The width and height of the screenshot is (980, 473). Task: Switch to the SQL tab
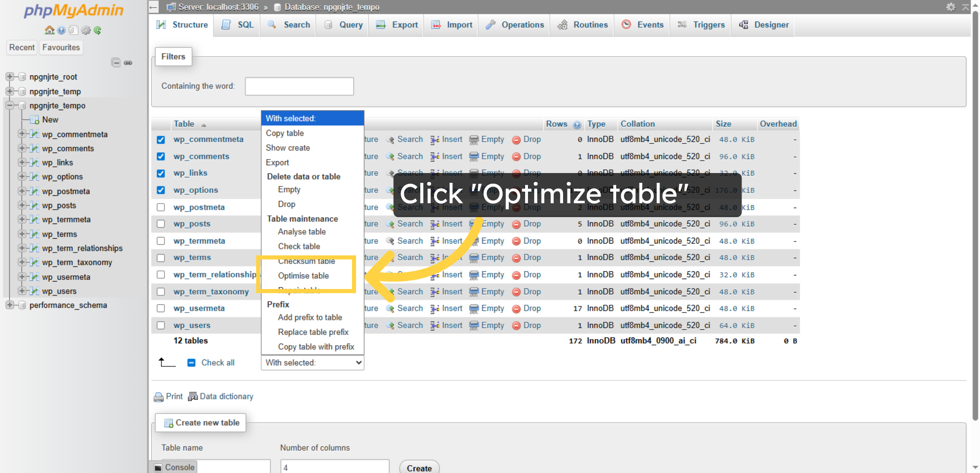coord(237,24)
